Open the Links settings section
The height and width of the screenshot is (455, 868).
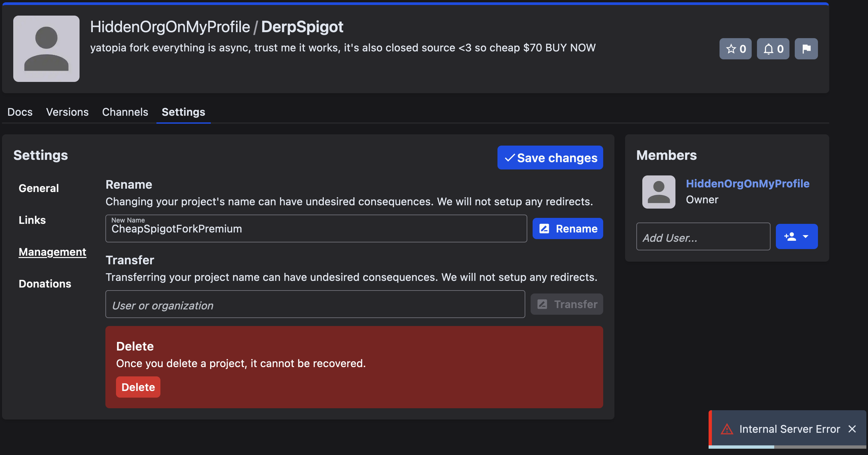pyautogui.click(x=32, y=220)
